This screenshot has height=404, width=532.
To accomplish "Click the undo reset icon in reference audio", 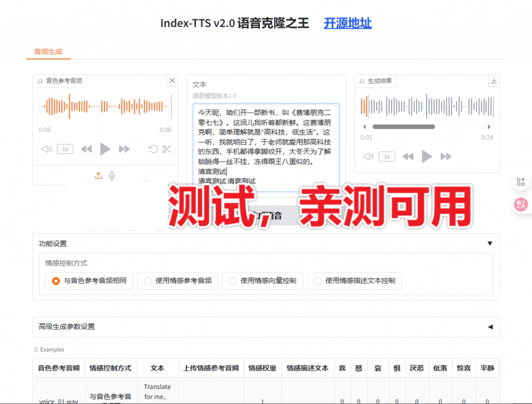I will tap(153, 149).
